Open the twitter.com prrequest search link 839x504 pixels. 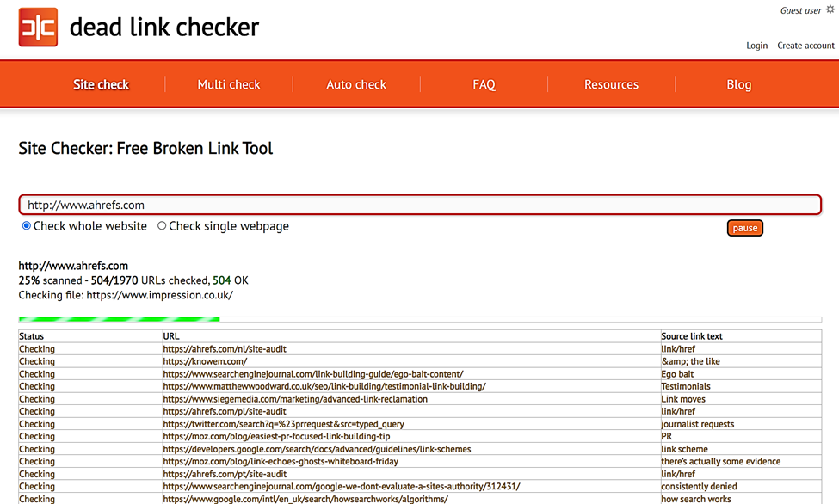(x=284, y=424)
